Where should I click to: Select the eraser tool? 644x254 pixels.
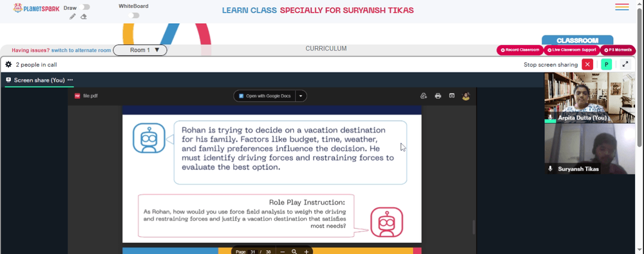[x=83, y=17]
